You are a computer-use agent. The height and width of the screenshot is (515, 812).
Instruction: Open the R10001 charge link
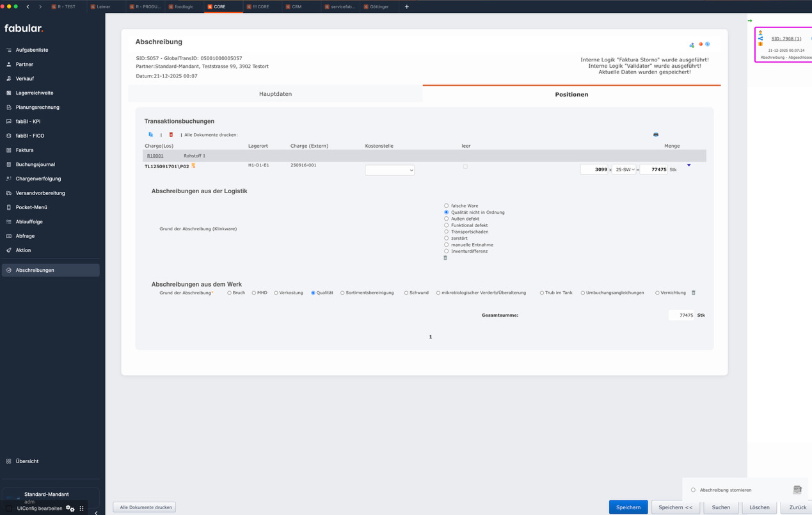point(156,155)
